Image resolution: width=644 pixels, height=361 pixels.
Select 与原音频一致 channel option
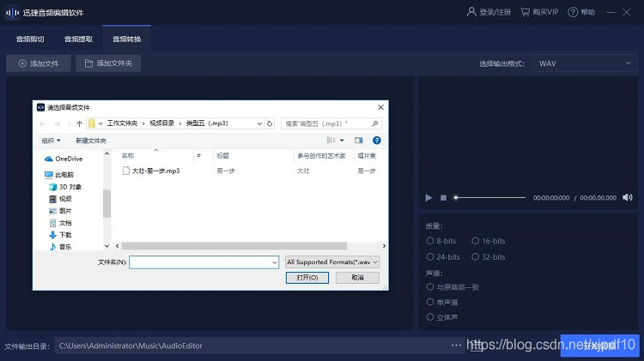pos(453,287)
